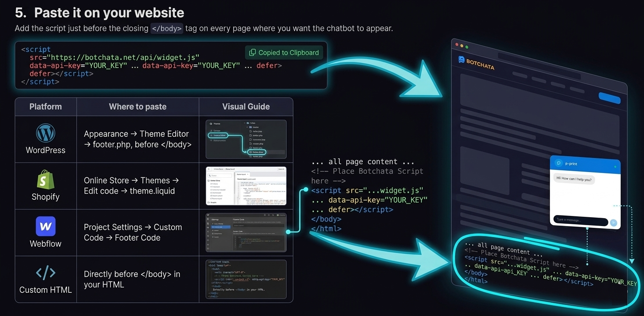
Task: Click the Custom HTML code brackets icon
Action: tap(46, 273)
